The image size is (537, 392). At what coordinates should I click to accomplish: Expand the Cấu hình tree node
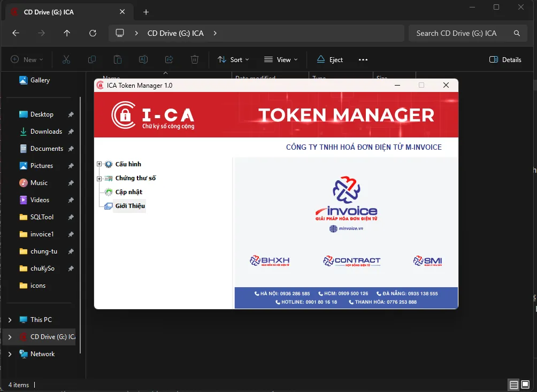(99, 164)
